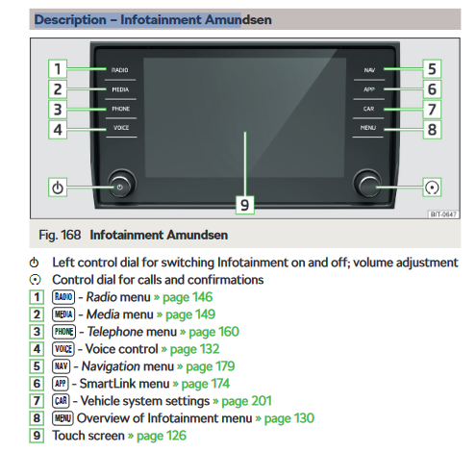Click the text "Voice control" in the legend

[x=122, y=349]
